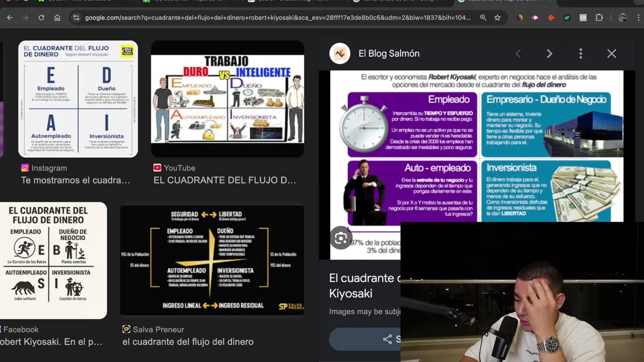Viewport: 644px width, 362px height.
Task: Open the Instagram cuadrante image thumbnail
Action: (78, 99)
